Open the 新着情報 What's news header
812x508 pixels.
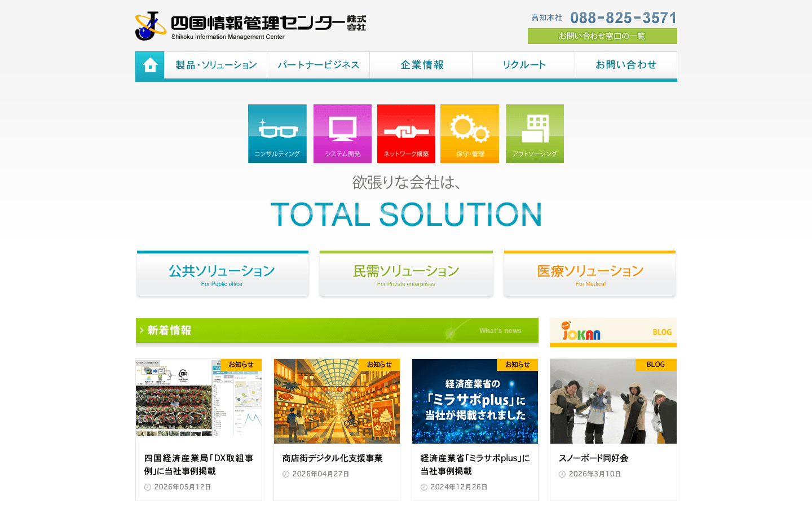coord(337,331)
